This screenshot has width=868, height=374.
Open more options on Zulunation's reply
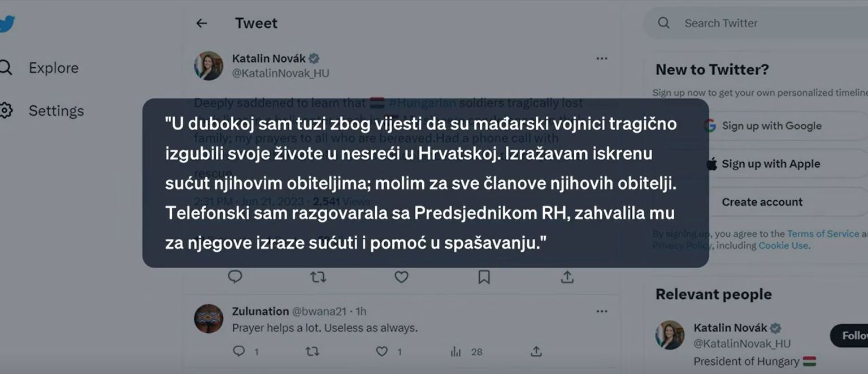coord(601,311)
